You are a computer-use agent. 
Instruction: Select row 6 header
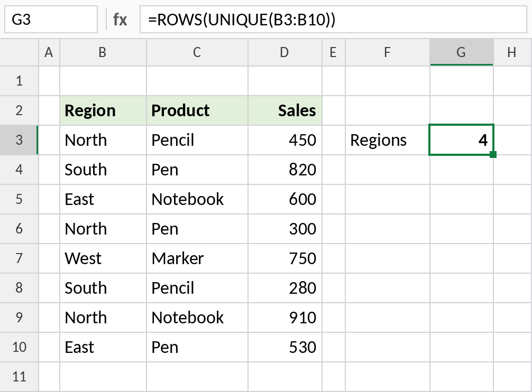click(x=19, y=229)
